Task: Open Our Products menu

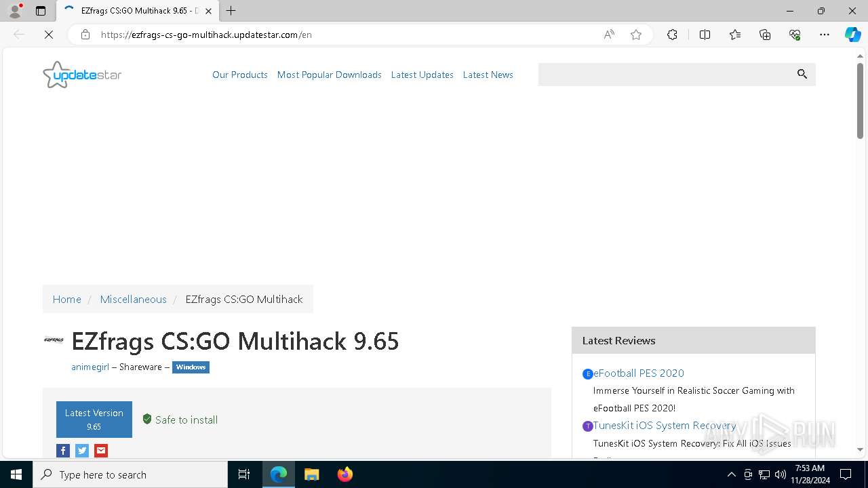Action: pos(240,75)
